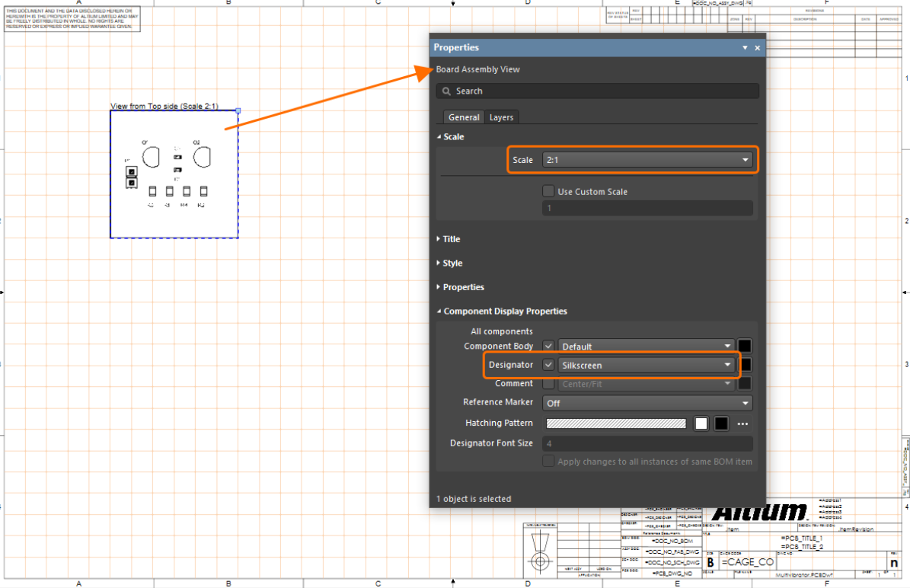Viewport: 910px width, 588px height.
Task: Click the Component Body black color swatch
Action: (746, 347)
